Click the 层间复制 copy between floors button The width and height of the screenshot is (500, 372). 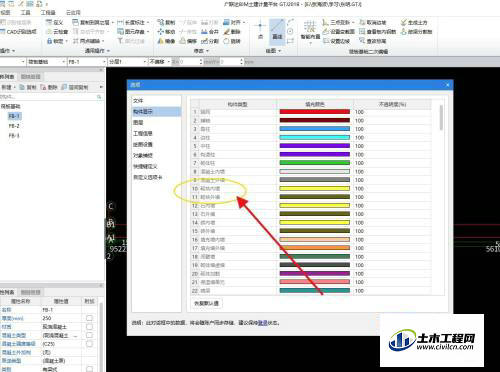point(75,87)
